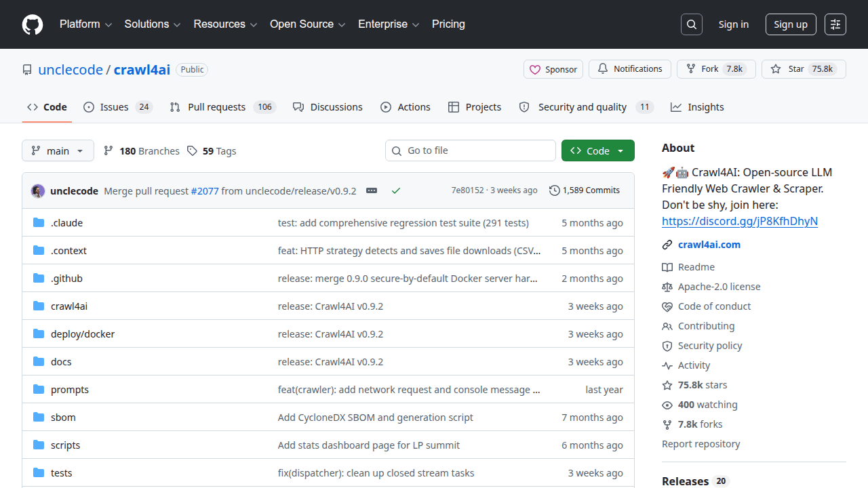Expand the Platform menu
The width and height of the screenshot is (868, 488).
tap(85, 24)
